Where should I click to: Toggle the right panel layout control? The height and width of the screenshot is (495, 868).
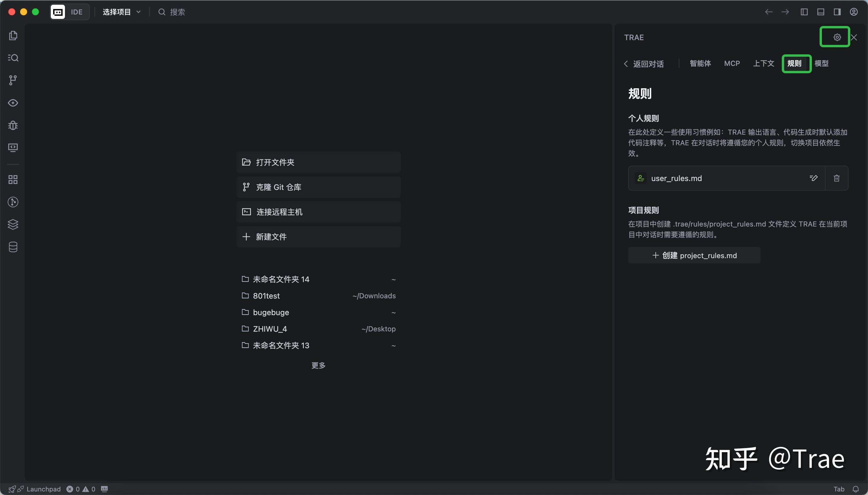point(837,12)
